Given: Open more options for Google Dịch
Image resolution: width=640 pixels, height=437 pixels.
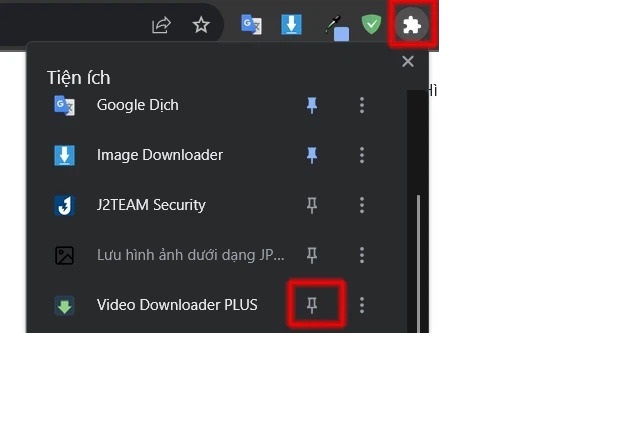Looking at the screenshot, I should pos(362,105).
